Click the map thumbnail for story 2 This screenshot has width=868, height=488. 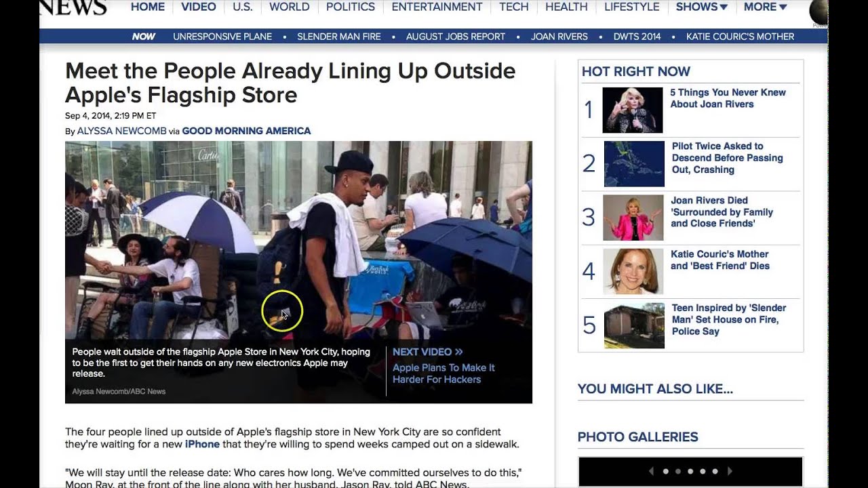(634, 164)
